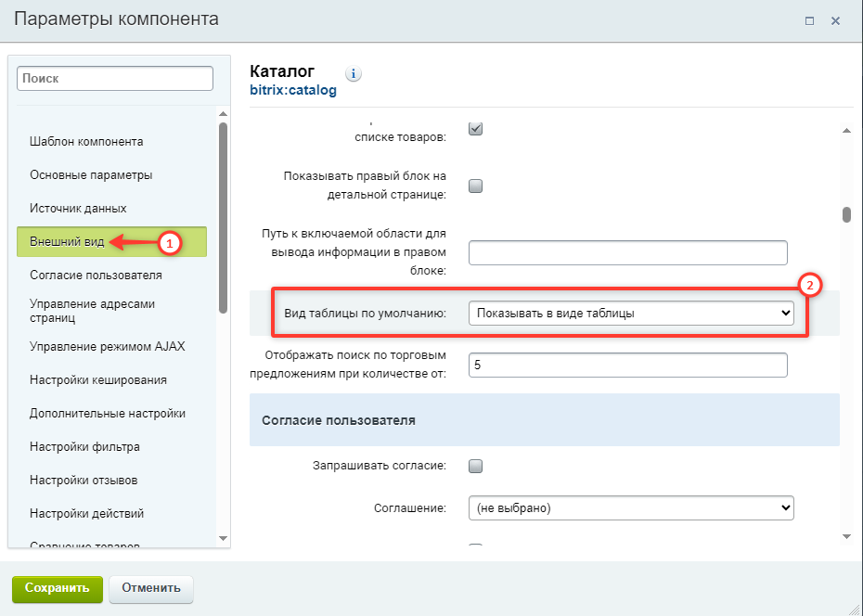
Task: Go to 'Настройки кеширования' section
Action: click(x=98, y=380)
